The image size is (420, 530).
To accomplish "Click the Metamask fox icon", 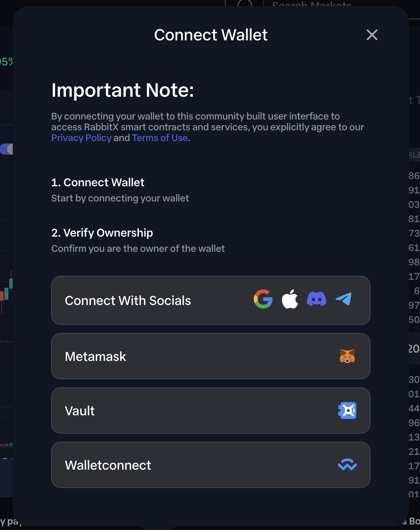I will tap(347, 356).
